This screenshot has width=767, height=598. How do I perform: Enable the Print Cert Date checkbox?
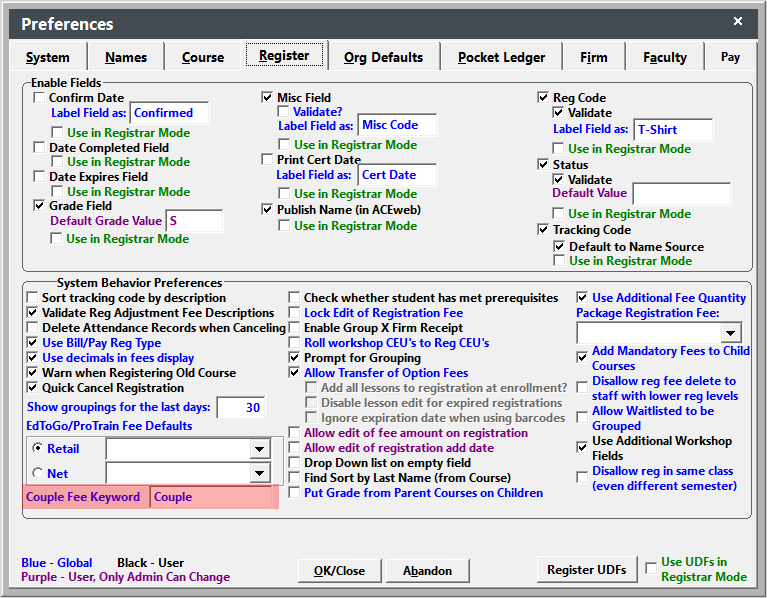tap(267, 159)
